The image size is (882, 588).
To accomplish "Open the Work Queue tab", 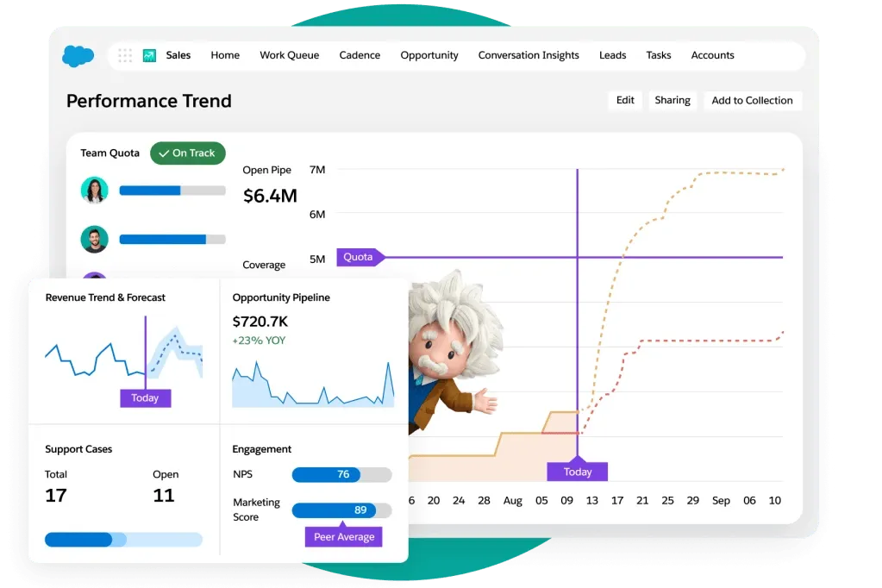I will [x=289, y=54].
